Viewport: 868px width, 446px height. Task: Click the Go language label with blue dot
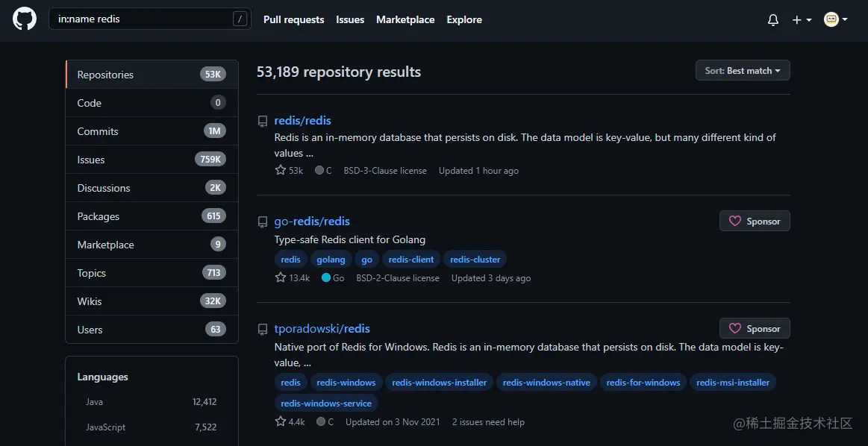tap(333, 277)
